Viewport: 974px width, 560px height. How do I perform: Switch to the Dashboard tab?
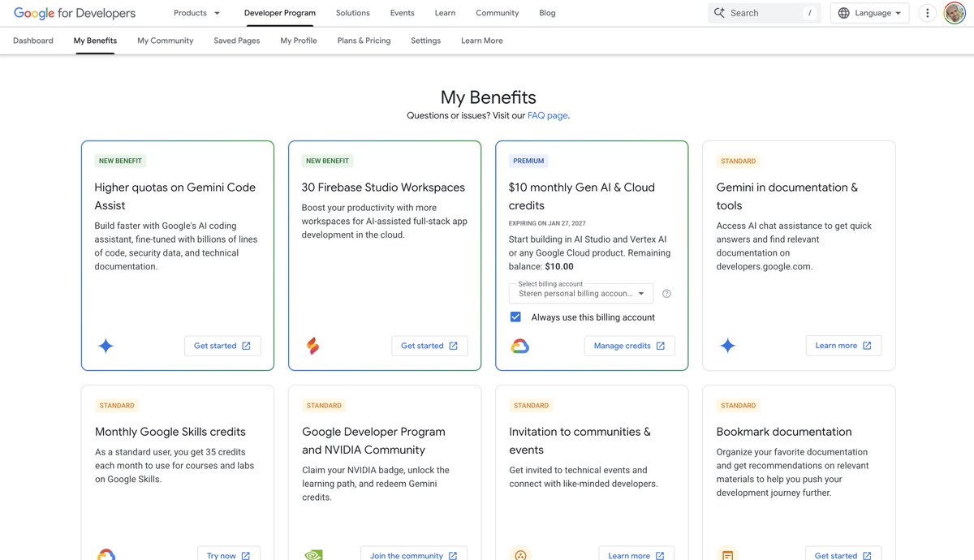[x=33, y=41]
